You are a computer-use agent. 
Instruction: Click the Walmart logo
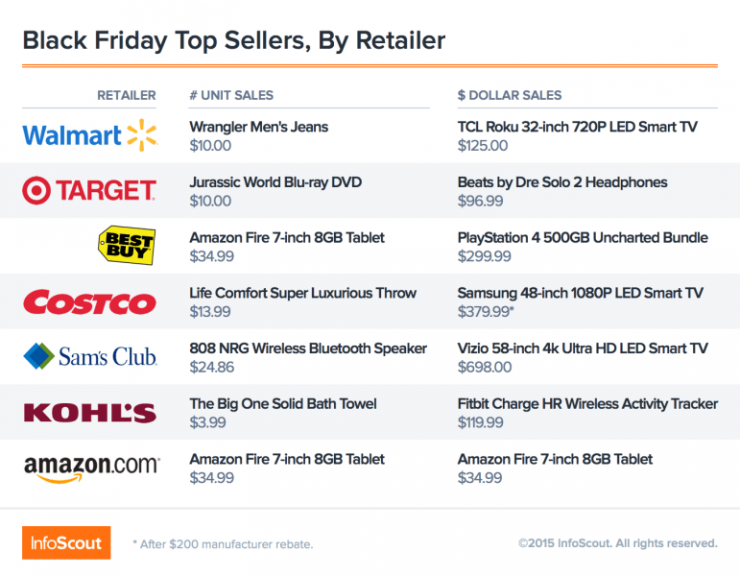[x=90, y=136]
